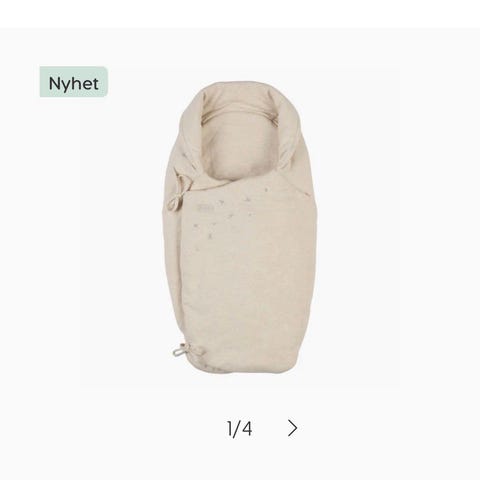
Task: Click the bottom drawstring cord stopper
Action: 179,350
